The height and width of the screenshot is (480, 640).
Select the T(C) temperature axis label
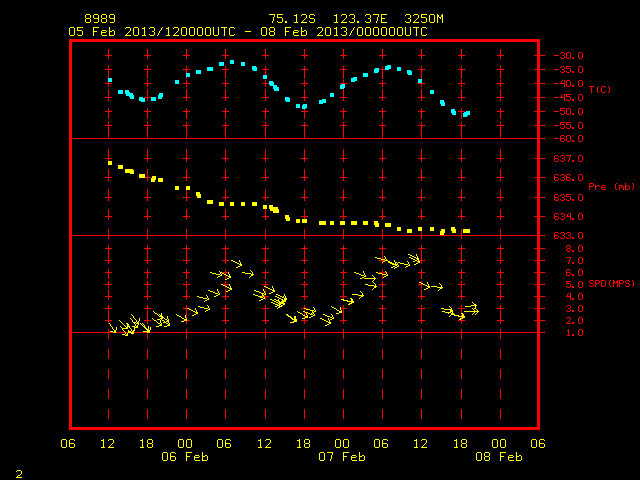600,89
